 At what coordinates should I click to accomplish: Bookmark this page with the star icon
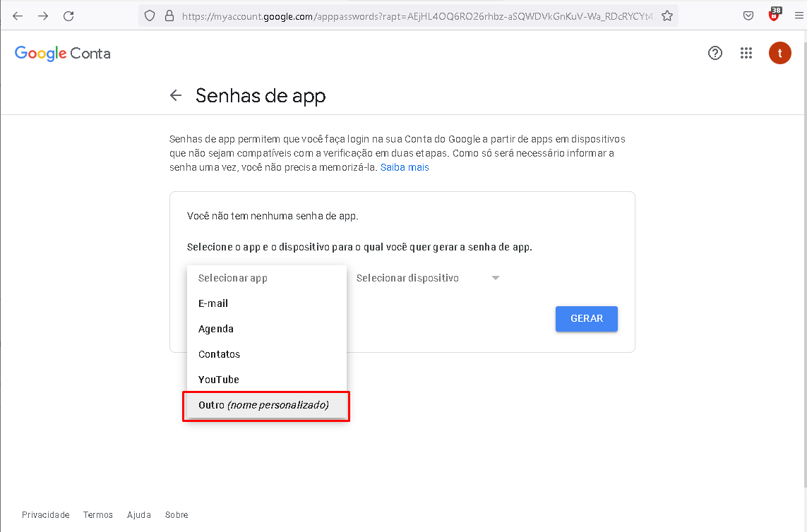[667, 16]
